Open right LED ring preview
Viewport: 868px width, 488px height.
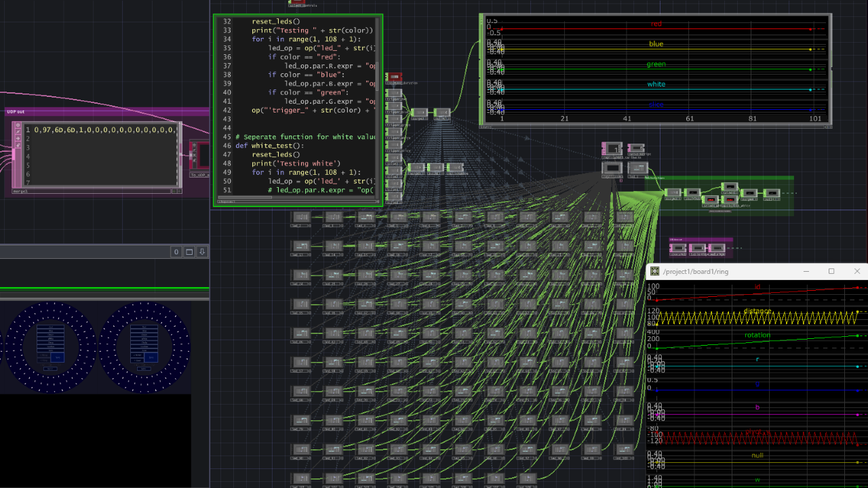click(144, 347)
